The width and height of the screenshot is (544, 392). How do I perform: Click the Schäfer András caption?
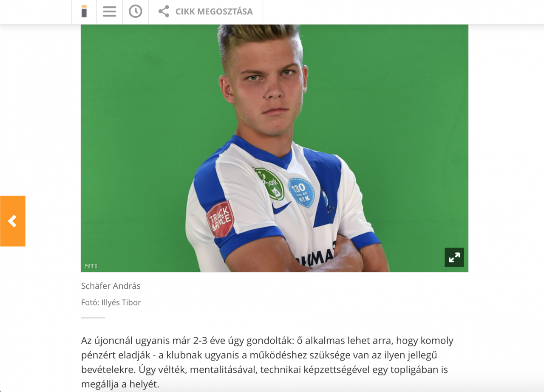point(111,286)
